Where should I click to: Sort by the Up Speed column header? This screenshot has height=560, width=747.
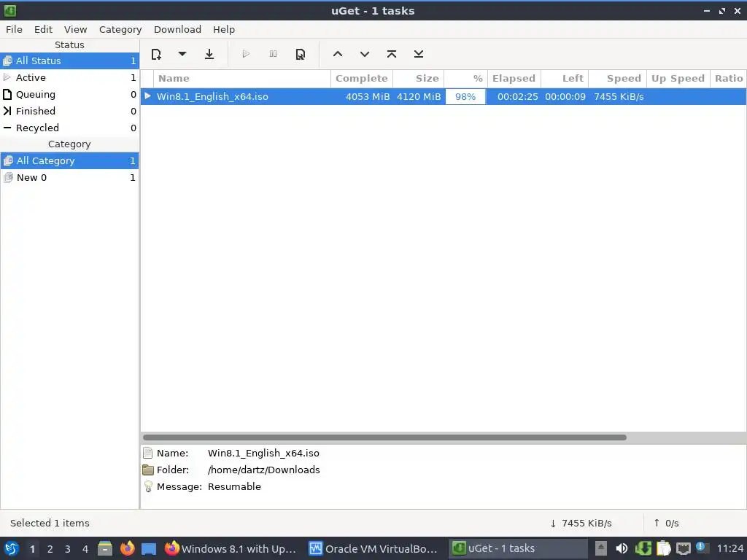click(678, 79)
